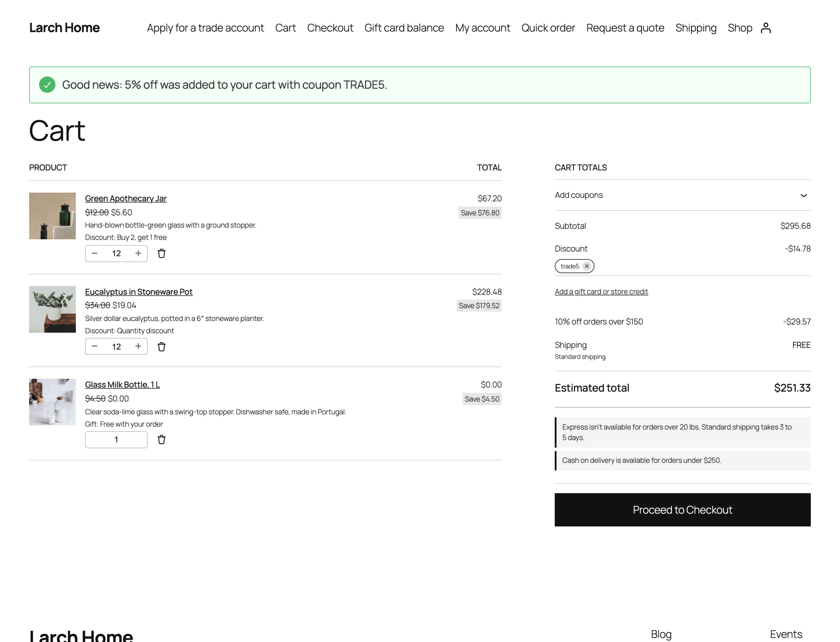Go to Request a quote
Viewport: 840px width, 642px height.
click(625, 28)
